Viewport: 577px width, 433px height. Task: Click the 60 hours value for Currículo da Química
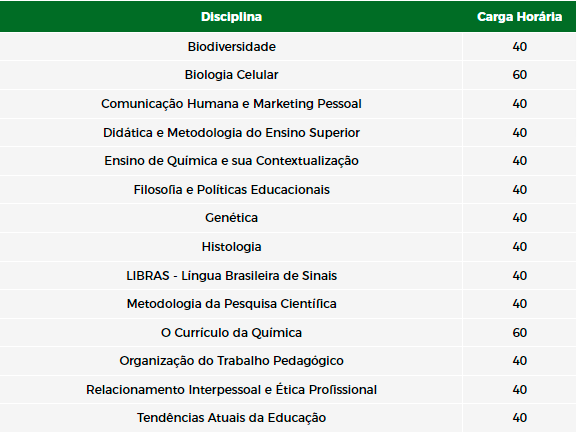[x=520, y=333]
